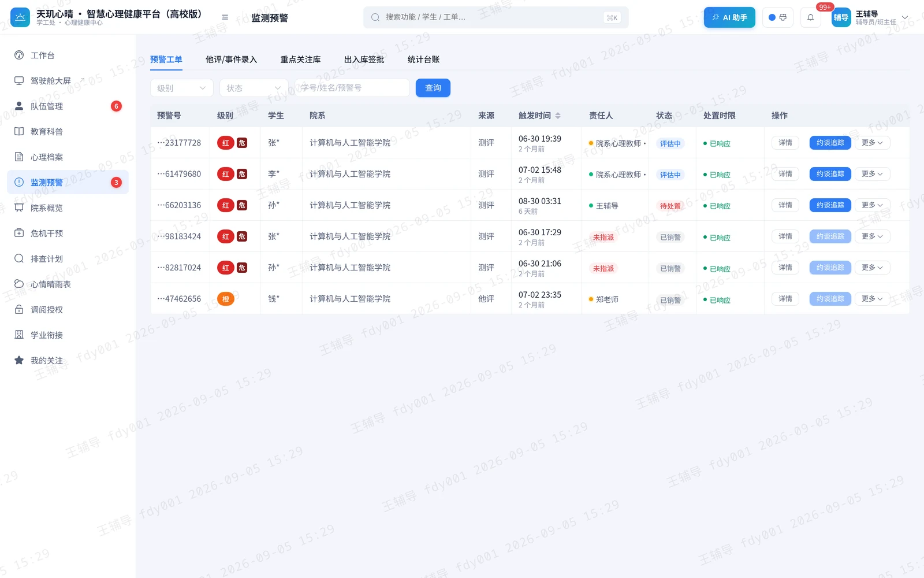The image size is (924, 578).
Task: Open 更多 menu for alert ···47462656
Action: [872, 299]
